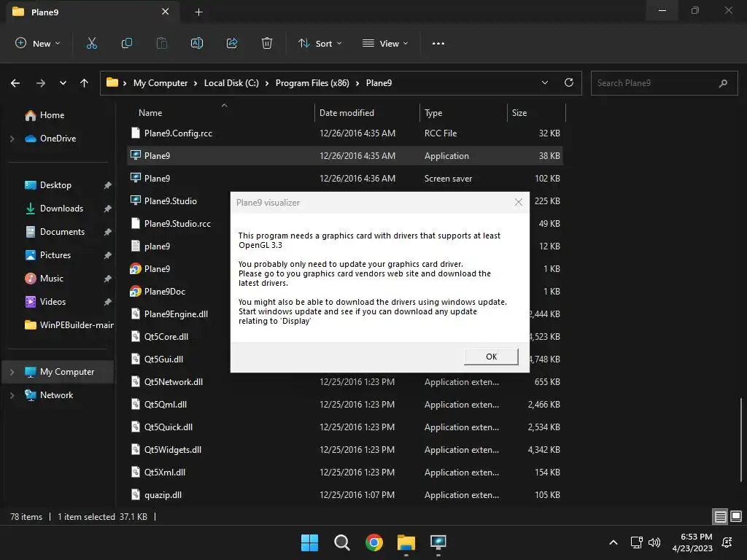The height and width of the screenshot is (560, 747).
Task: Open a new File Explorer tab
Action: (x=198, y=12)
